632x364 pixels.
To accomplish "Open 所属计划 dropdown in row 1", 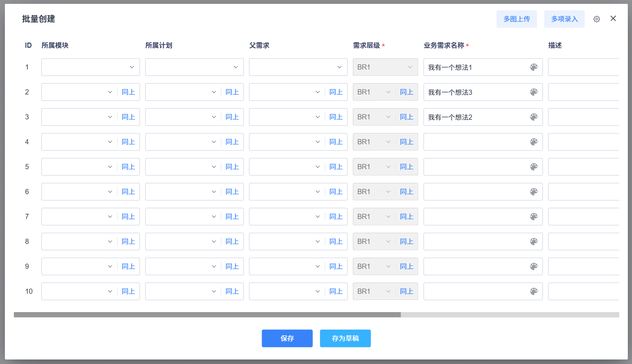I will 195,67.
